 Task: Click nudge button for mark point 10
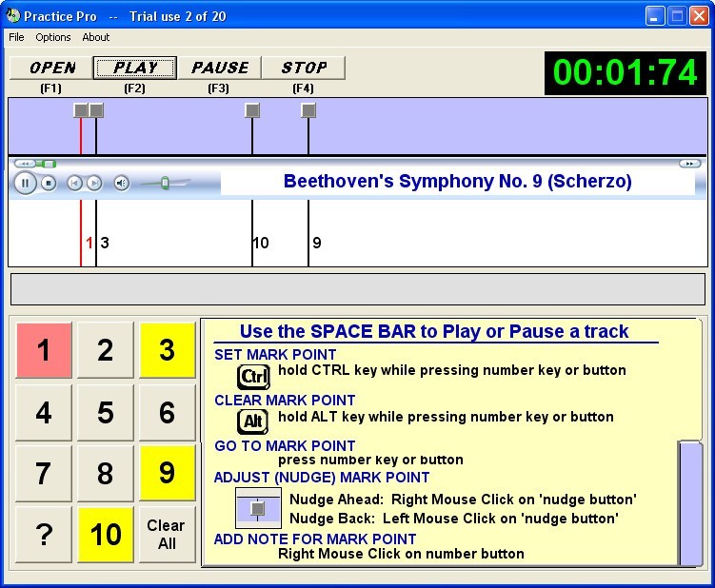tap(252, 110)
